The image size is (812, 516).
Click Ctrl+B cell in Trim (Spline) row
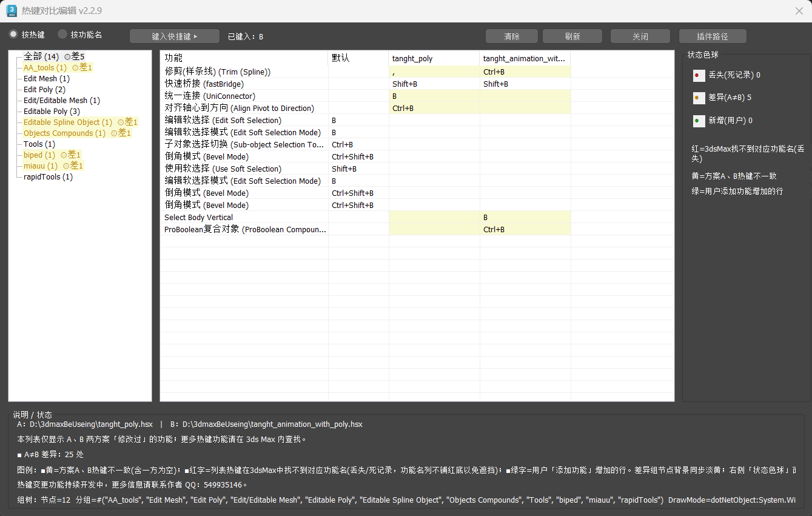(525, 72)
